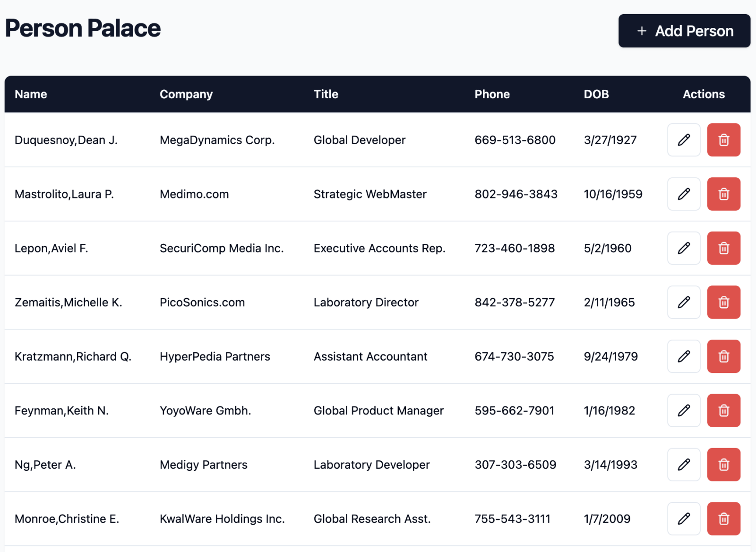Trash the Michelle K. Zemaitis record
The image size is (756, 552).
(x=723, y=302)
